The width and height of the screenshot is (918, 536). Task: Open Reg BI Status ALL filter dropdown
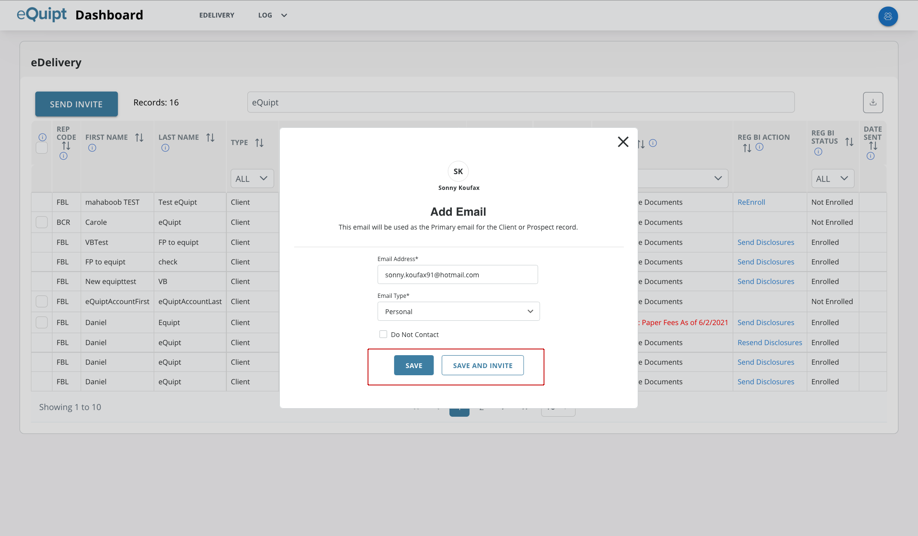pos(832,178)
